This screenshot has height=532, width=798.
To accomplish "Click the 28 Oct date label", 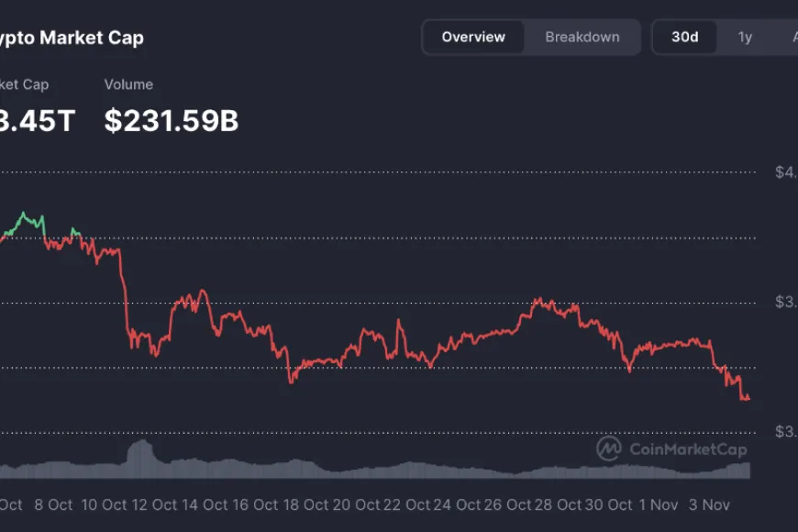I will pyautogui.click(x=557, y=504).
